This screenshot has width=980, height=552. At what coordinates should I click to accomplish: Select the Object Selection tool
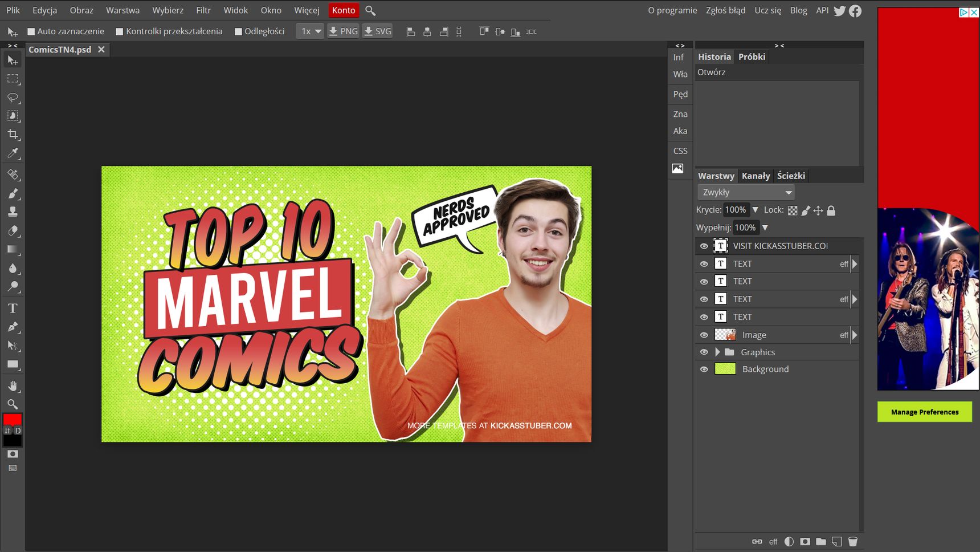pyautogui.click(x=13, y=116)
